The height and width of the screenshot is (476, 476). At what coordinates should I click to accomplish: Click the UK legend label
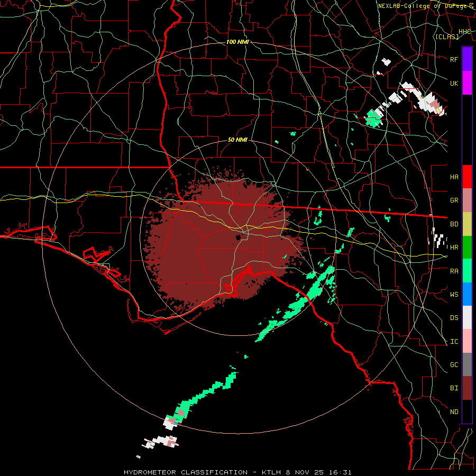point(454,83)
